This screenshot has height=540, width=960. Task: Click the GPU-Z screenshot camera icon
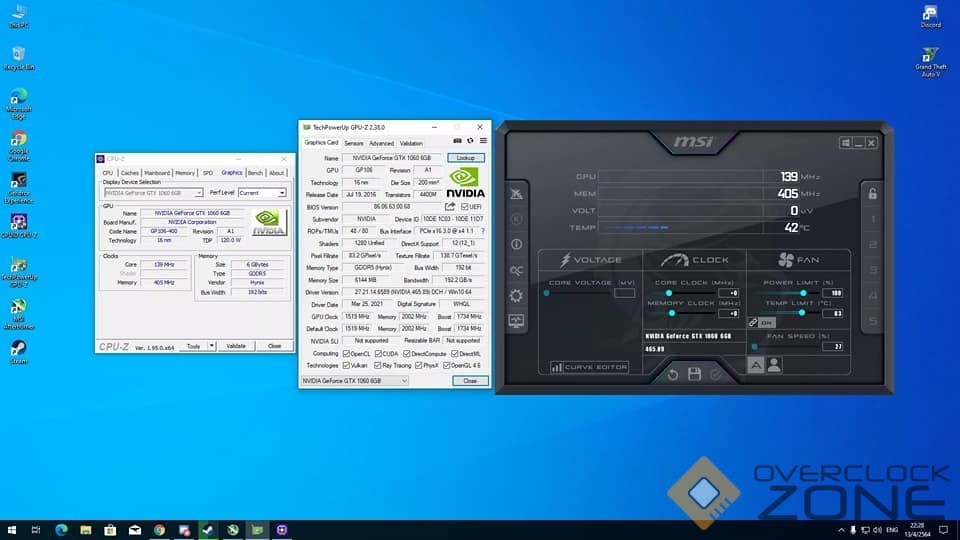459,141
